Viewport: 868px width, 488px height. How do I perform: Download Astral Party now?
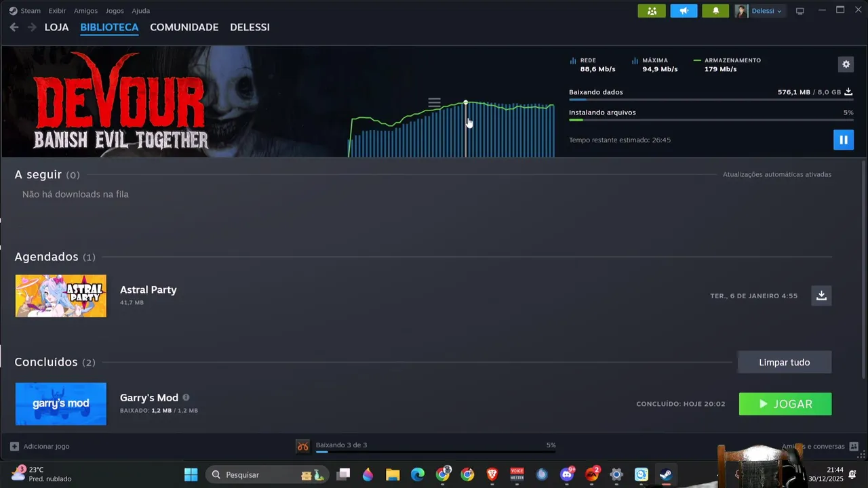[x=821, y=296]
